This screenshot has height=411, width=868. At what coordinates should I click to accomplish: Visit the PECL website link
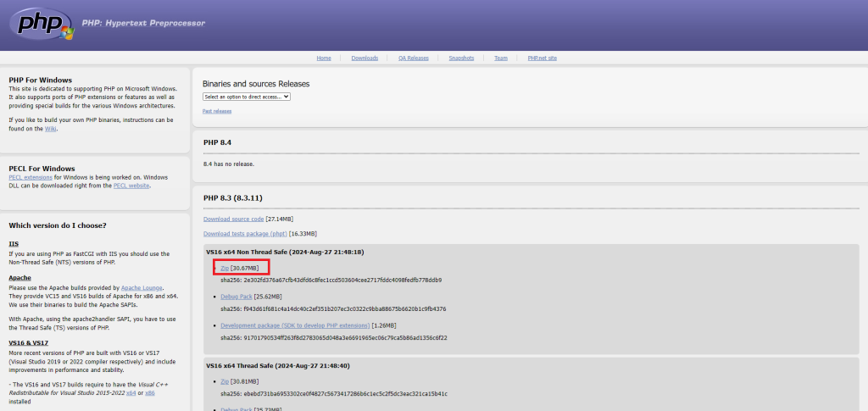131,186
